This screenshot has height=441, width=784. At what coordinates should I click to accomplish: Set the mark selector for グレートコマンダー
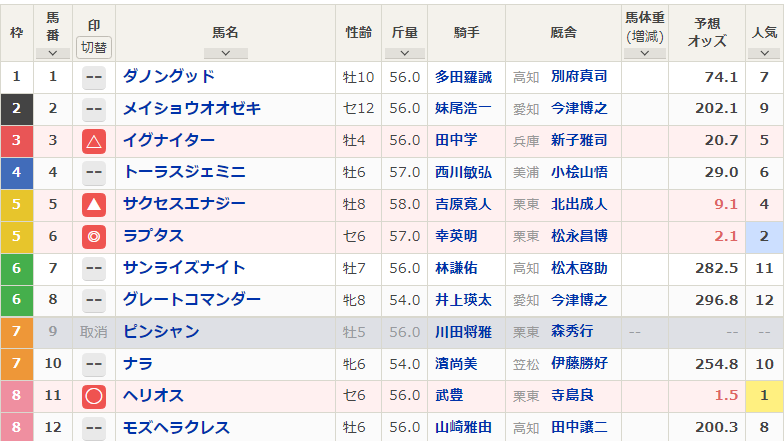point(94,300)
